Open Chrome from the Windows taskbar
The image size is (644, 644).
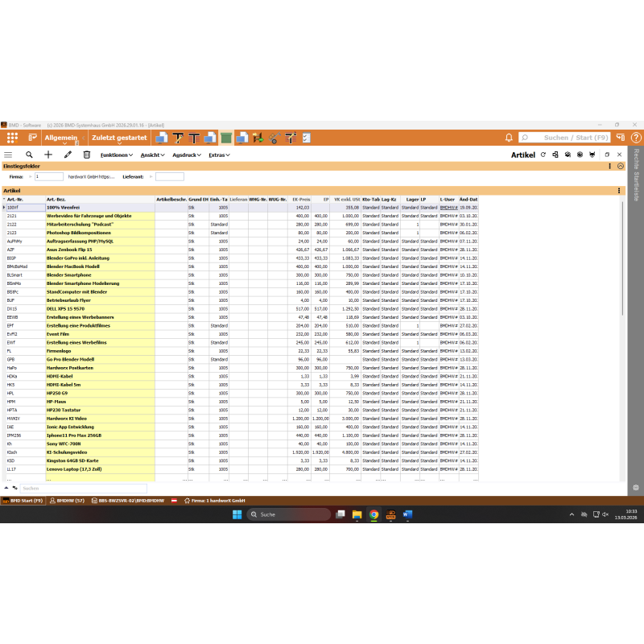374,514
